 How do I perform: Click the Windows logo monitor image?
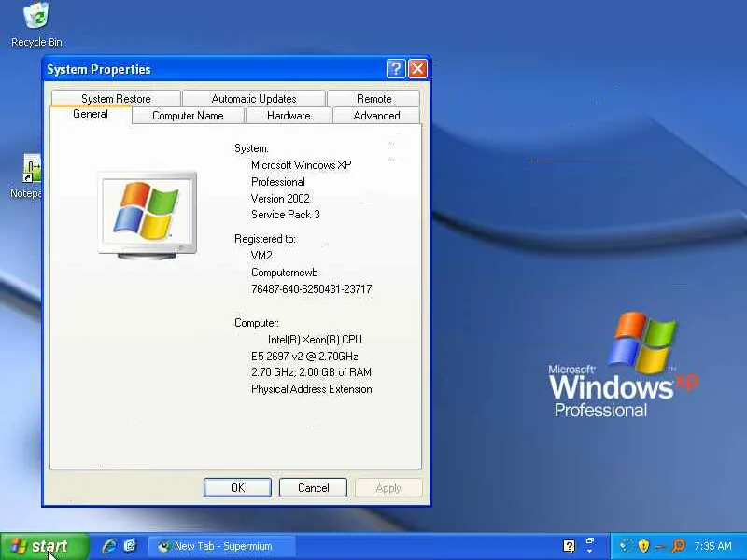148,216
